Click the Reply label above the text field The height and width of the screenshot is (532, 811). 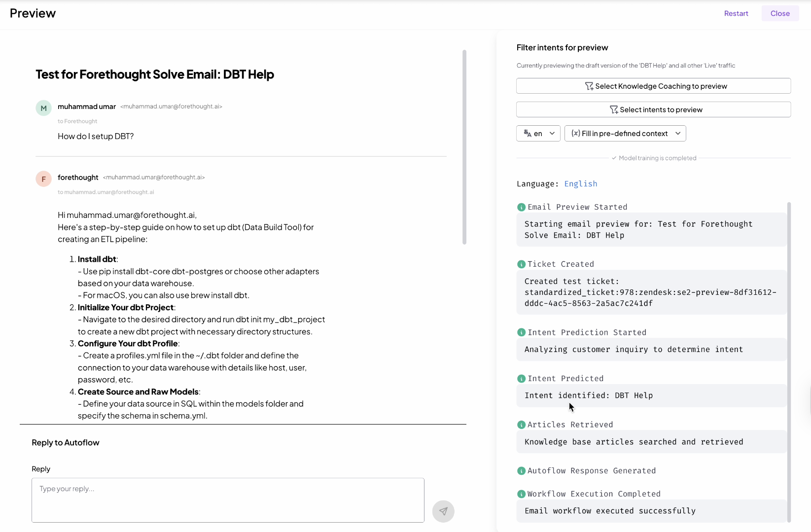(x=41, y=469)
